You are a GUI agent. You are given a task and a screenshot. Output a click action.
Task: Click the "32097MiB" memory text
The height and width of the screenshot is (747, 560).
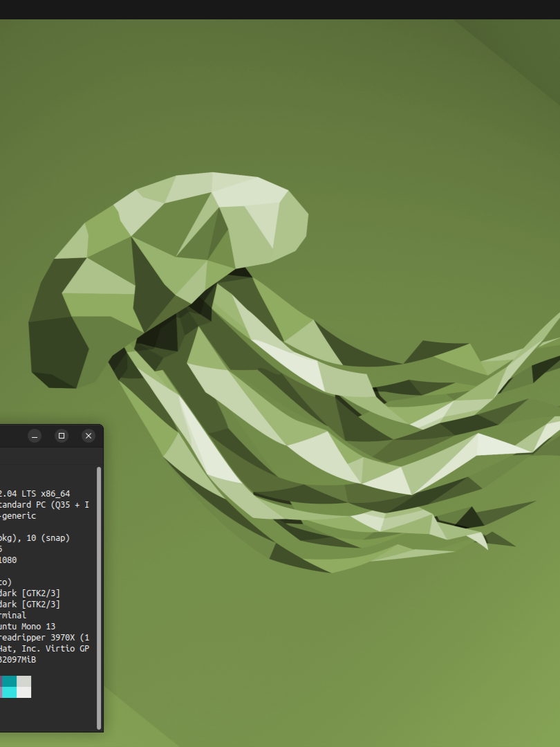click(18, 660)
